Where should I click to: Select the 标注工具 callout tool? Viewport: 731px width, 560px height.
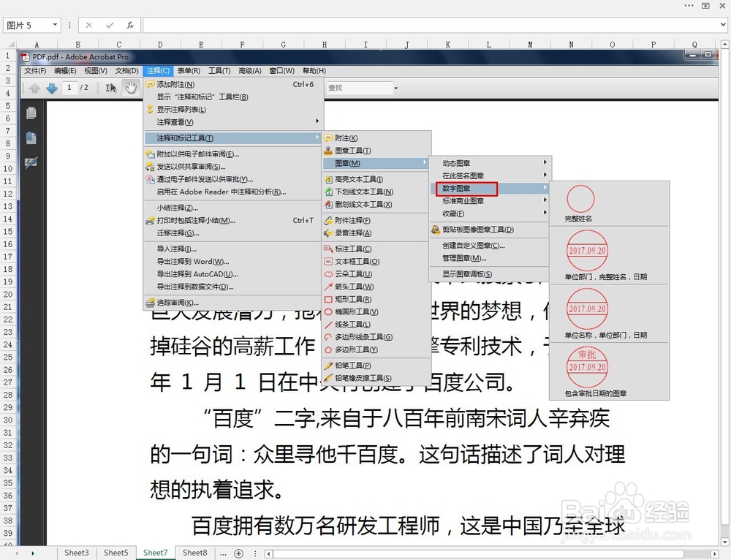pyautogui.click(x=376, y=249)
